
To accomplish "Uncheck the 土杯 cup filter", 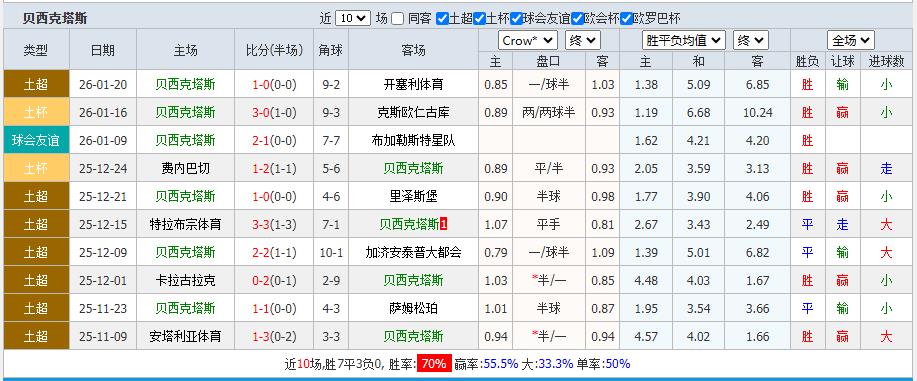I will coord(480,19).
